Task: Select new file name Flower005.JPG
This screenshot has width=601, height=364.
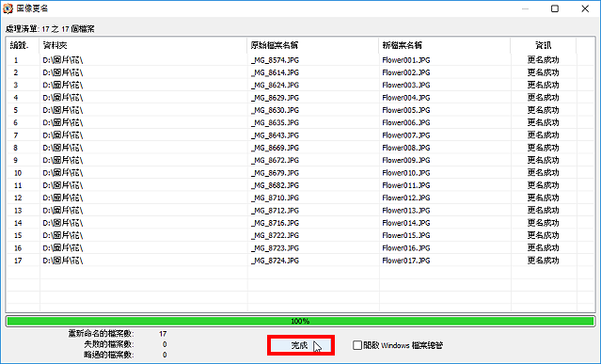Action: coord(406,110)
